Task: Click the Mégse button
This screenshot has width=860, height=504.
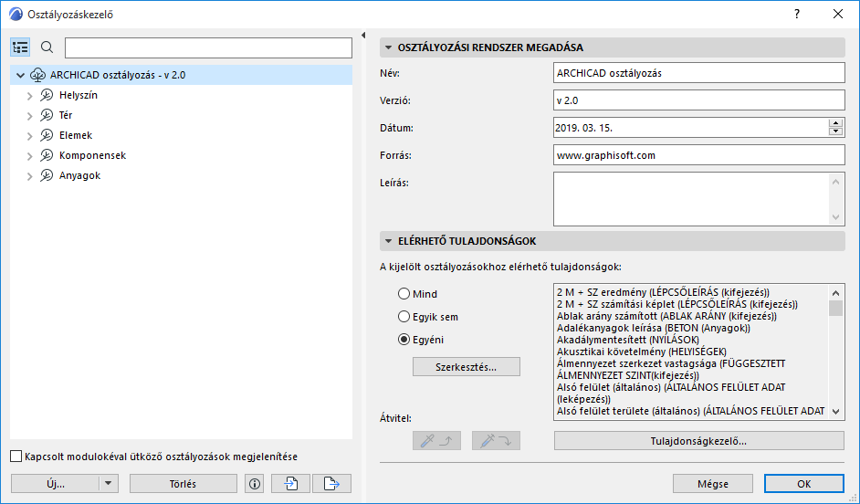Action: coord(713,484)
